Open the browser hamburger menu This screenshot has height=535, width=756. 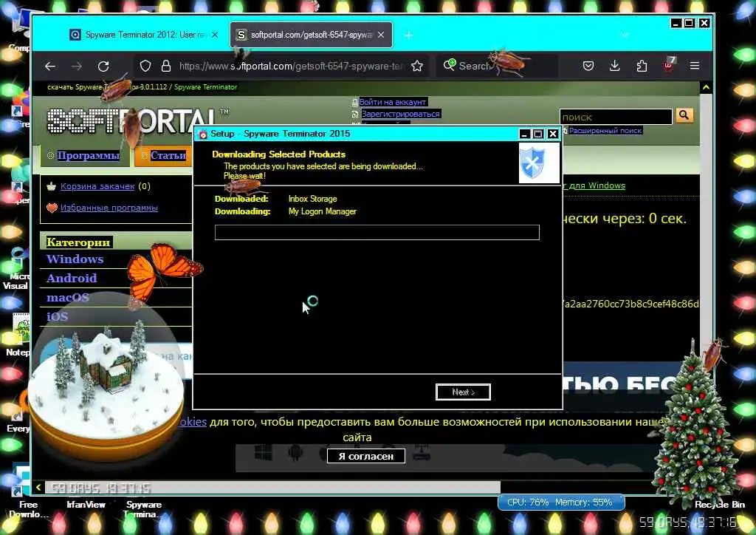click(x=694, y=66)
